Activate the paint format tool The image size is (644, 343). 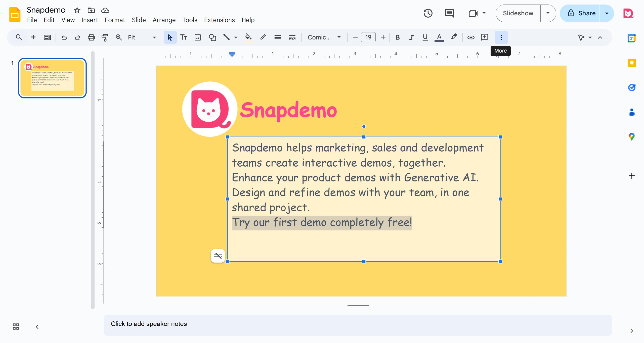[x=105, y=37]
